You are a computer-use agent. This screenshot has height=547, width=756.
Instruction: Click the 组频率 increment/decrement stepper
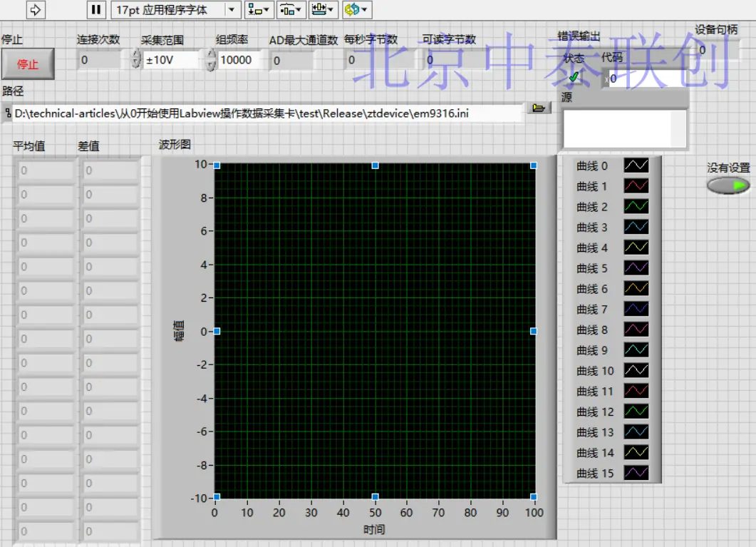[210, 60]
